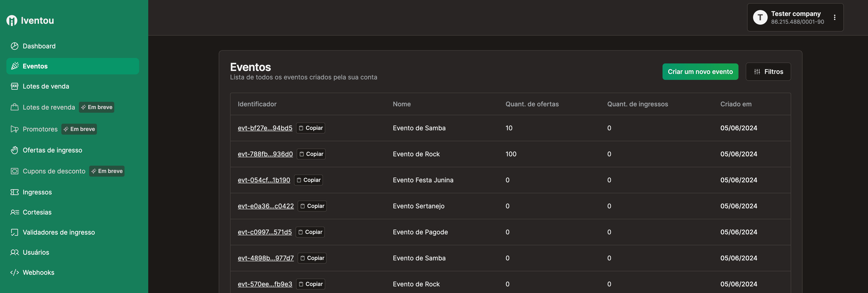Screen dimensions: 868x293
Task: Click the sliders icon in Filtros button
Action: pos(757,72)
